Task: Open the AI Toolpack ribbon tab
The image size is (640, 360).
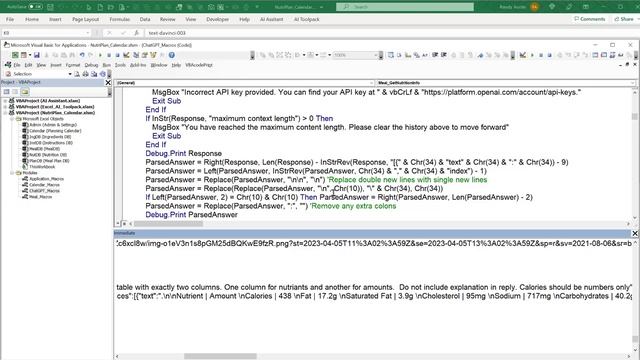Action: coord(307,19)
